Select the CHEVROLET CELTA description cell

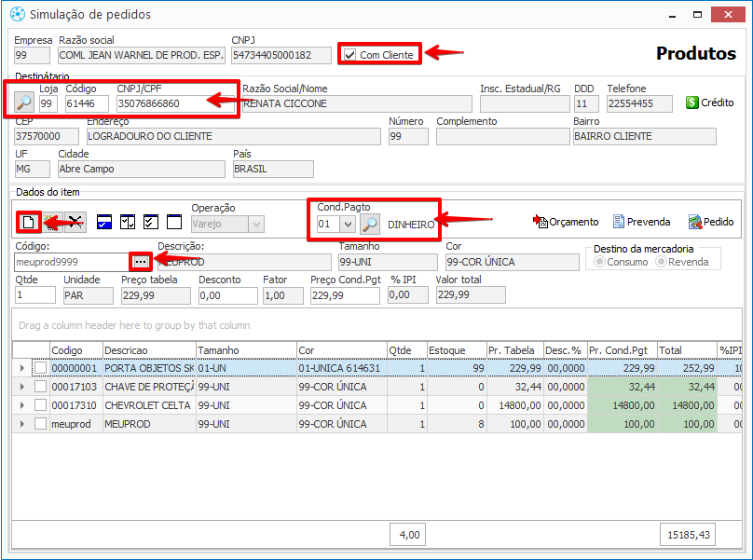coord(149,405)
